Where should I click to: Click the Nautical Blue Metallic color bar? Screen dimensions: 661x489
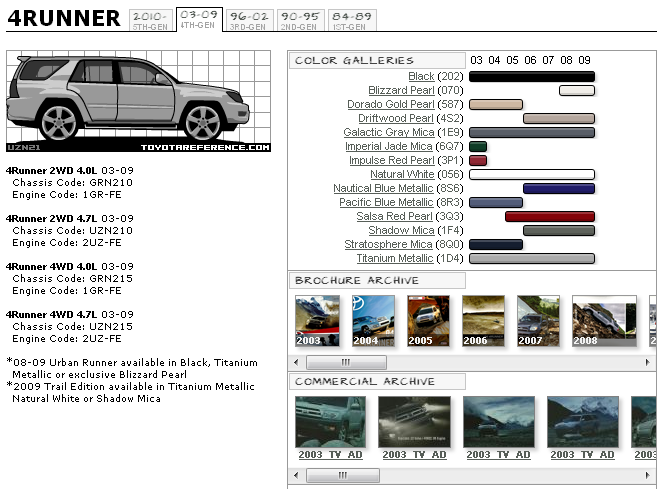559,188
